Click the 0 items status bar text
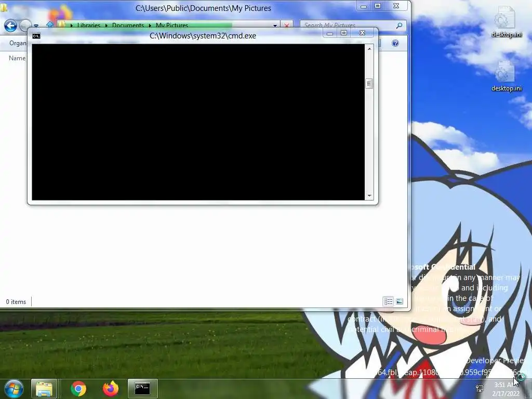 point(16,302)
